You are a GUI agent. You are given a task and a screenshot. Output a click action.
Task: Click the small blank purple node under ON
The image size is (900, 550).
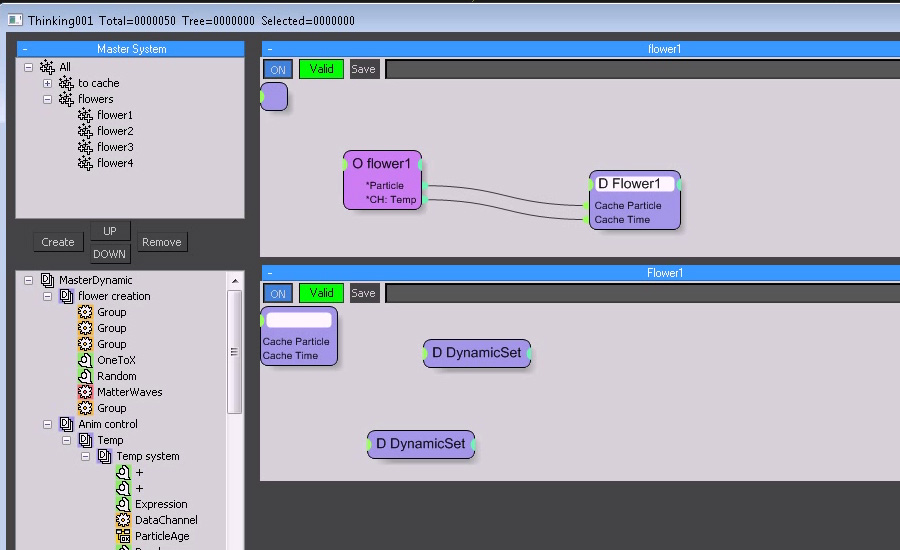click(x=274, y=96)
